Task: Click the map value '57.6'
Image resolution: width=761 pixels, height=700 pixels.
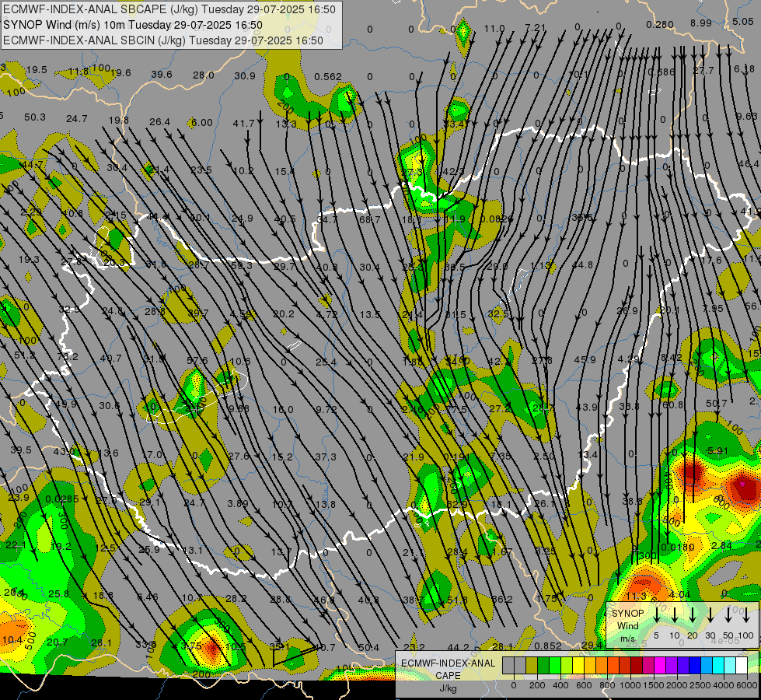Action: click(197, 360)
